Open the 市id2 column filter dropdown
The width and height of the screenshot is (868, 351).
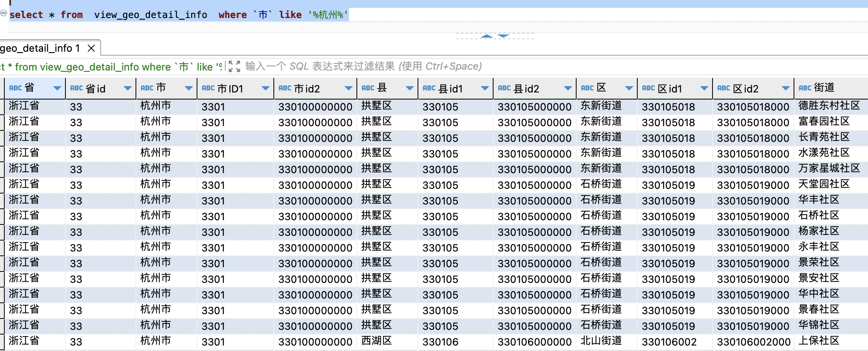point(349,88)
